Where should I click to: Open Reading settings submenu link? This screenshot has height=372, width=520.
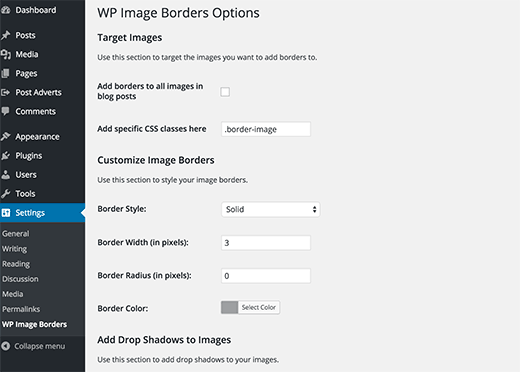pos(16,264)
